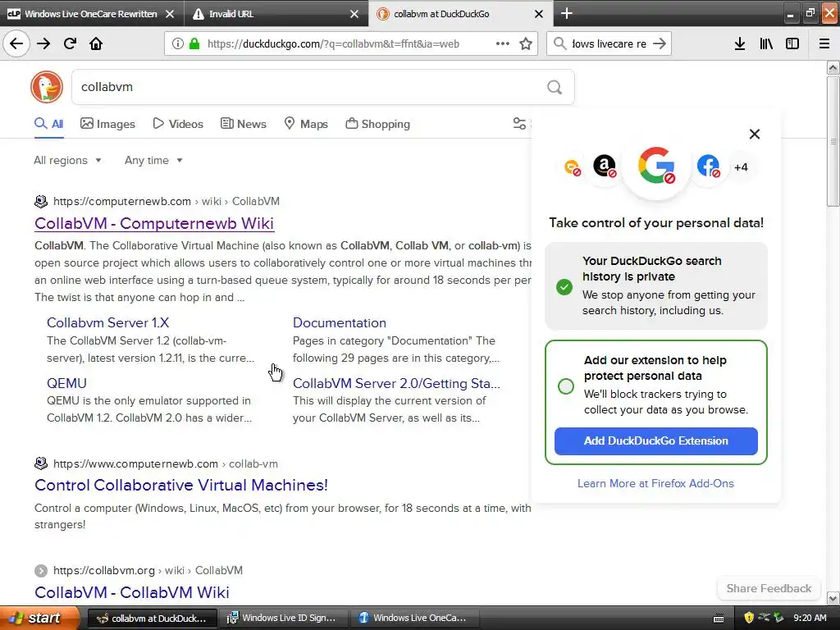This screenshot has width=840, height=630.
Task: Click the scrollbar up arrow
Action: (833, 67)
